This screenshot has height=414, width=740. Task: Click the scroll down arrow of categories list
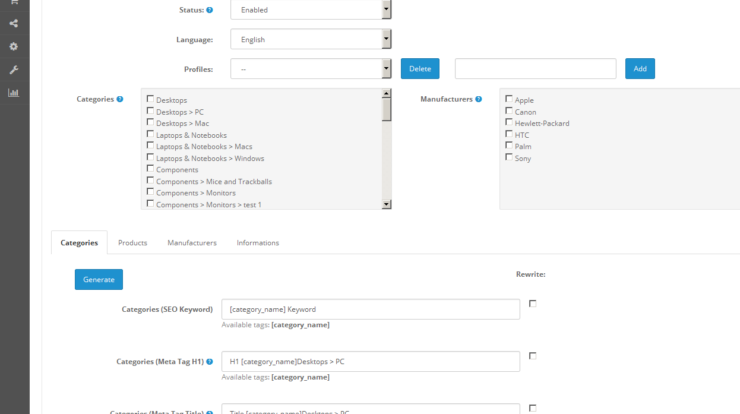pos(387,204)
